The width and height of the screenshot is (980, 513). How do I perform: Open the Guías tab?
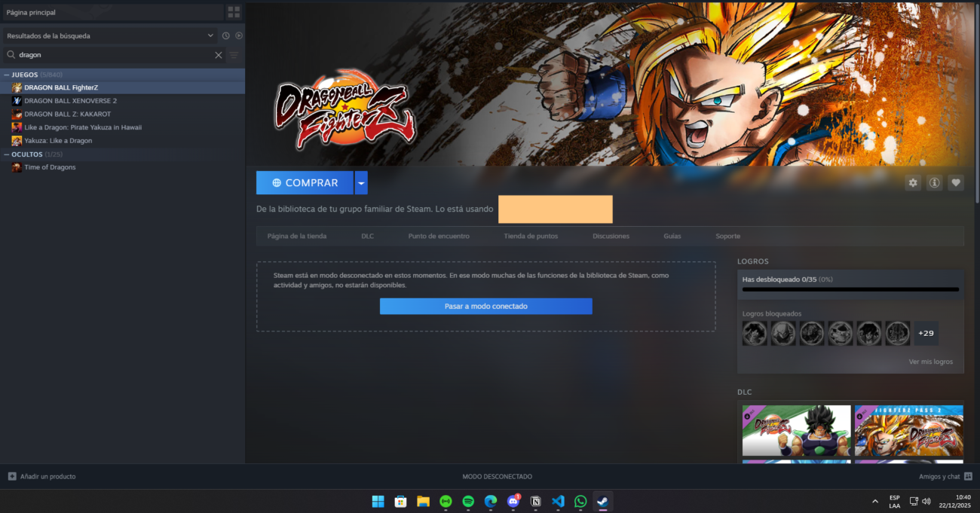[672, 236]
